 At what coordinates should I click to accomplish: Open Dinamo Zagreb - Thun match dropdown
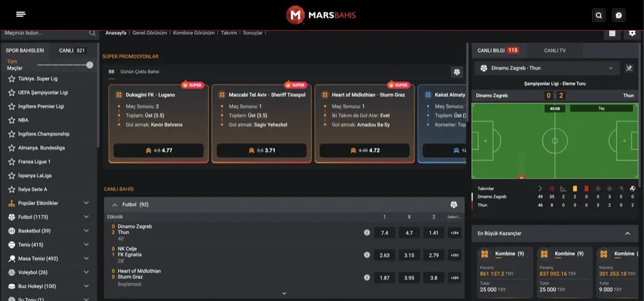(x=547, y=68)
